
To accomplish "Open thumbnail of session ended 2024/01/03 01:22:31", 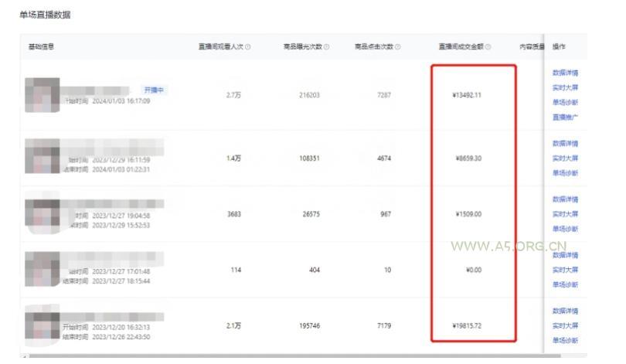I will [x=43, y=156].
